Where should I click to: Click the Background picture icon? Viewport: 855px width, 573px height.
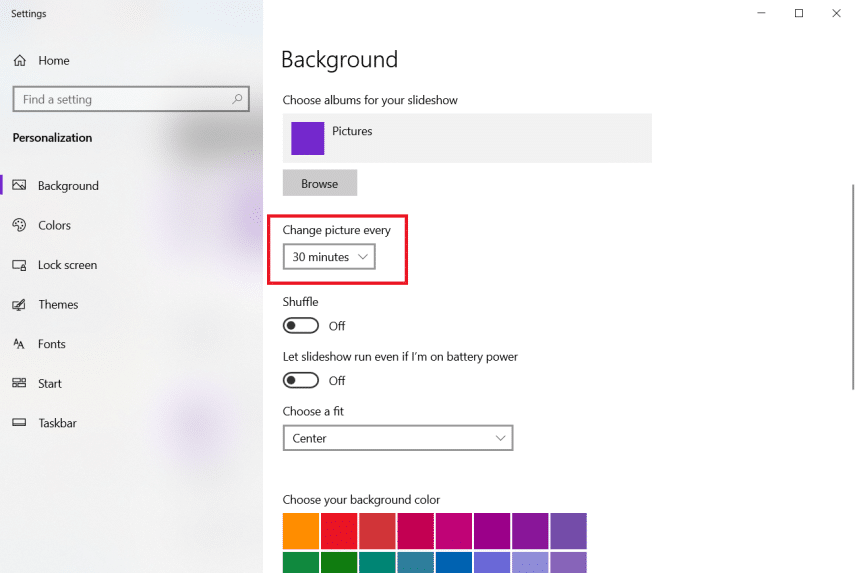click(x=19, y=186)
